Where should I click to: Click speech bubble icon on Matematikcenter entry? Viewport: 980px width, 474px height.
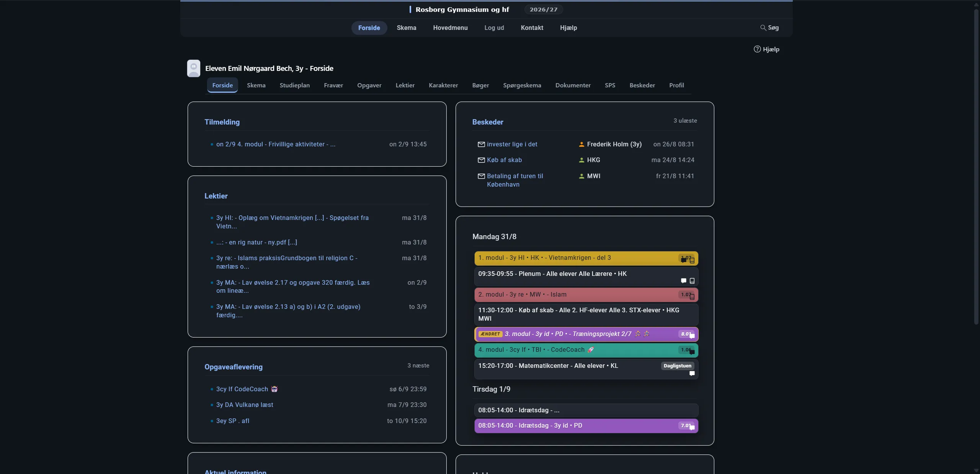(x=692, y=374)
